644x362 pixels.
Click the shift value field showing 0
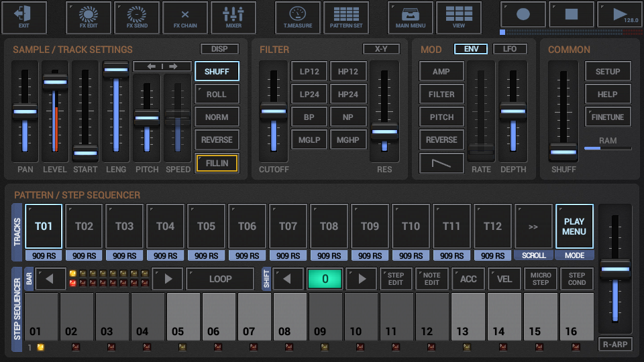[325, 279]
